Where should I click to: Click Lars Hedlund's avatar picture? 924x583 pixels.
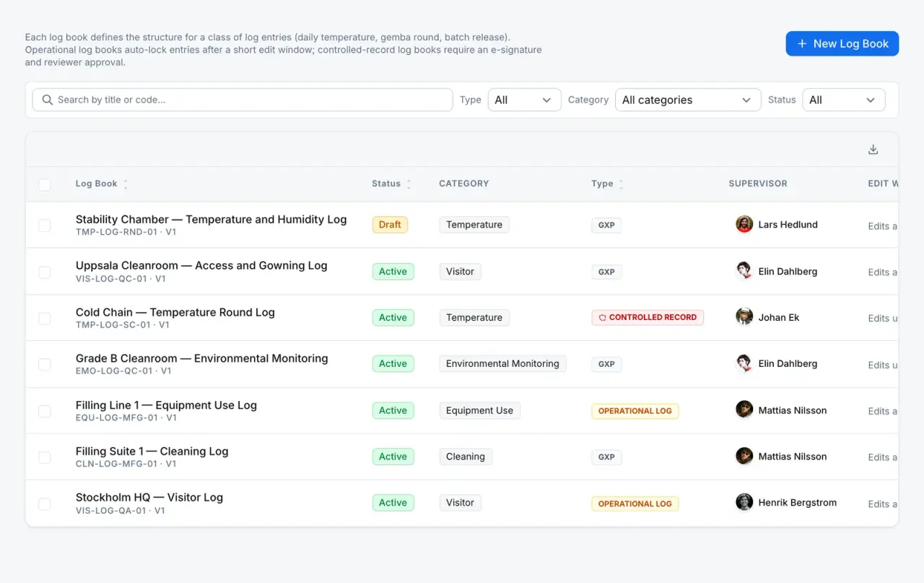coord(744,225)
